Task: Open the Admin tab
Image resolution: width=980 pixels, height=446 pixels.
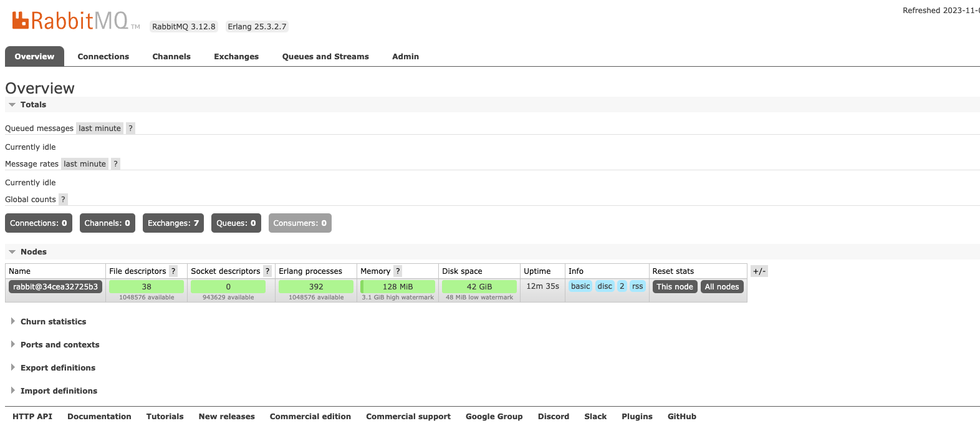Action: click(x=405, y=56)
